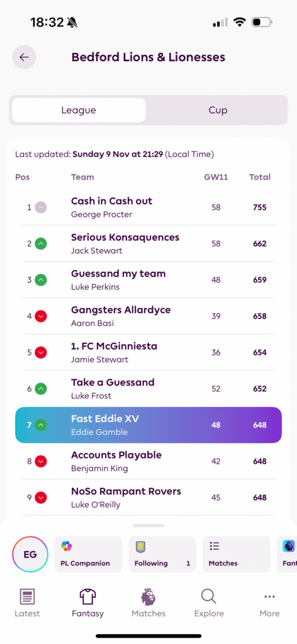Select the highlighted Fast Eddie XV row
The height and width of the screenshot is (644, 297).
(x=148, y=425)
